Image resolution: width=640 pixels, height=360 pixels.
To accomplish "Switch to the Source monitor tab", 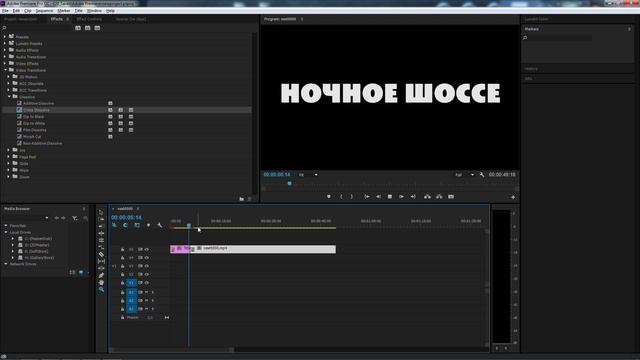I will pyautogui.click(x=131, y=19).
